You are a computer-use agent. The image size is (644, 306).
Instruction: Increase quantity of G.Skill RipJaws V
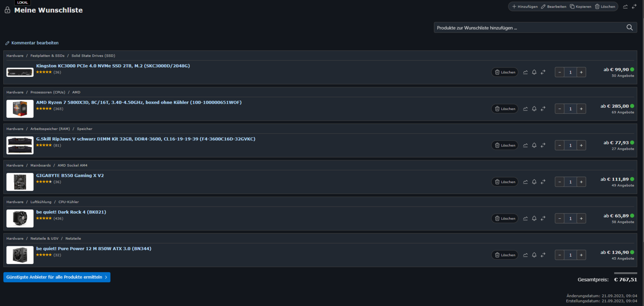coord(581,146)
